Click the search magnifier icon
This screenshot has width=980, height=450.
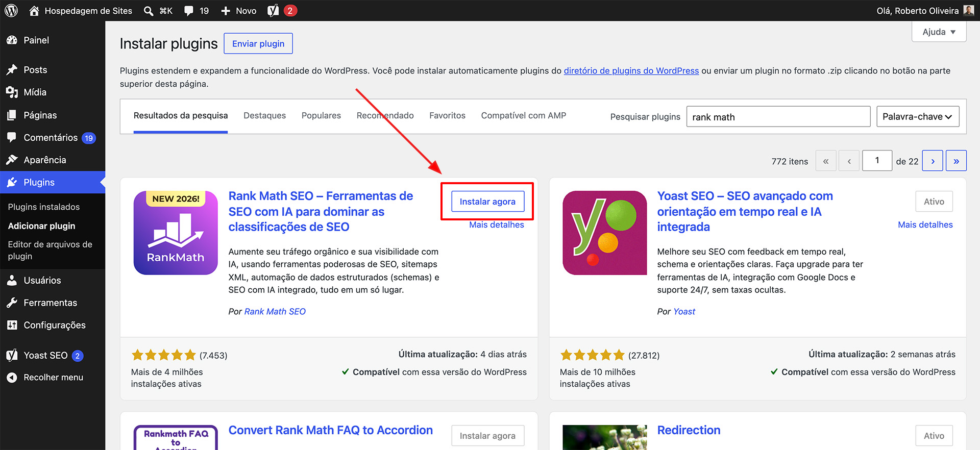tap(149, 11)
